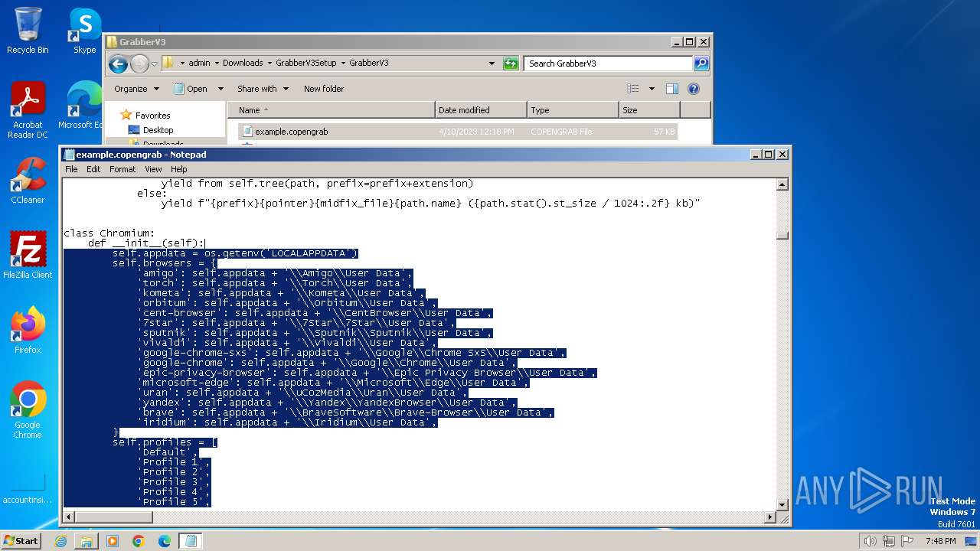Sort by the Name column header
Viewport: 980px width, 551px height.
[331, 110]
